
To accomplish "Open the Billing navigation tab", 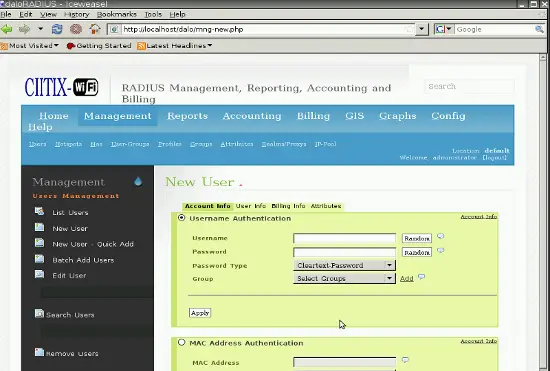I will (313, 116).
